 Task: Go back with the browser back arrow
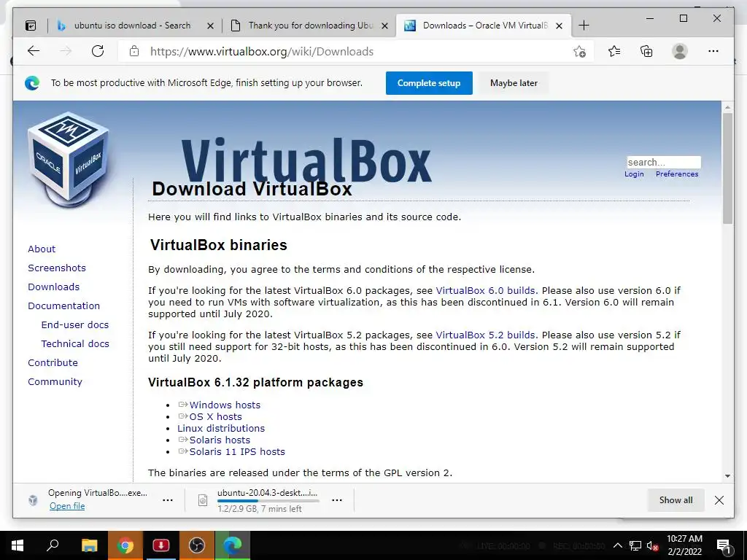34,51
